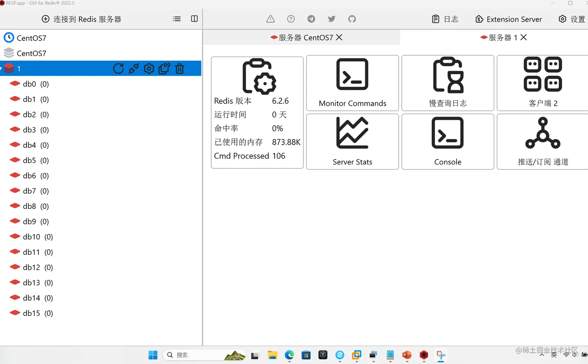Image resolution: width=588 pixels, height=364 pixels.
Task: Delete server 1 with the trash icon
Action: 180,69
